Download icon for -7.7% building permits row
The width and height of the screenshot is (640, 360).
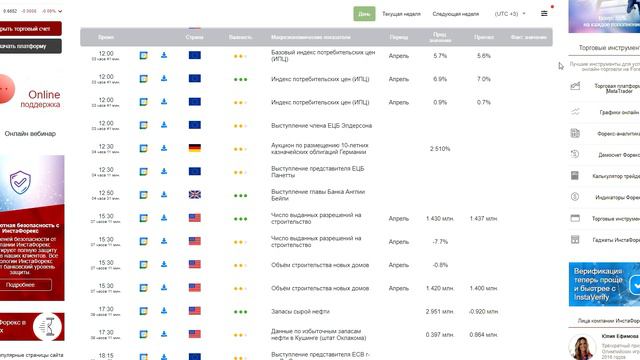(164, 241)
